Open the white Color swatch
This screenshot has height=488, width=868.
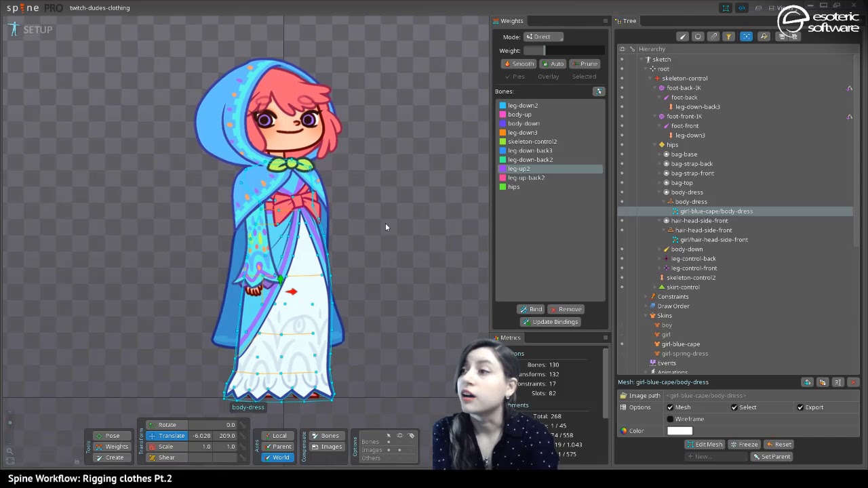(679, 430)
